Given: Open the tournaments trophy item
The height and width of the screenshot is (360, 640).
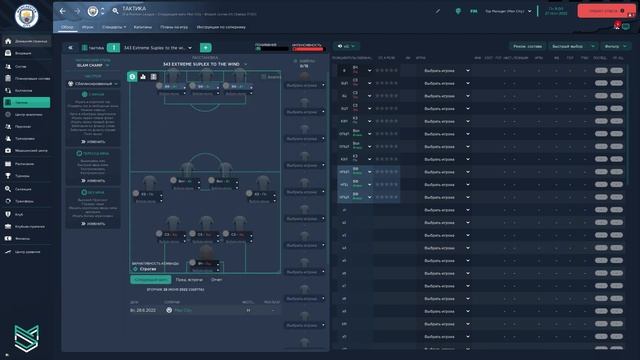Looking at the screenshot, I should [27, 176].
